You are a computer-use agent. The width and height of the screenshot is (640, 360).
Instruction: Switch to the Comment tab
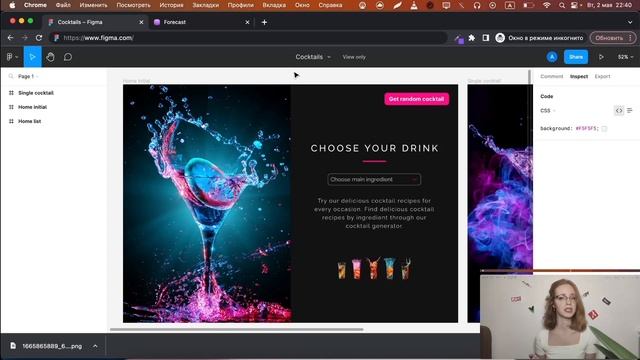551,76
